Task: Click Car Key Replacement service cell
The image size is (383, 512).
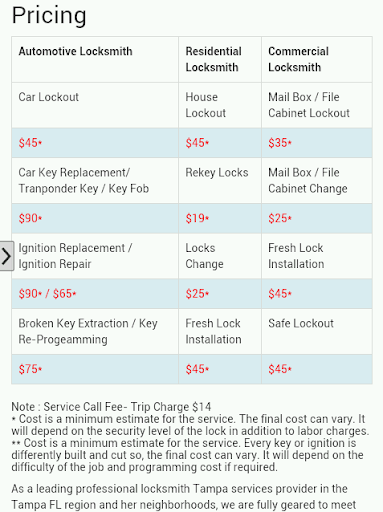Action: pyautogui.click(x=95, y=181)
